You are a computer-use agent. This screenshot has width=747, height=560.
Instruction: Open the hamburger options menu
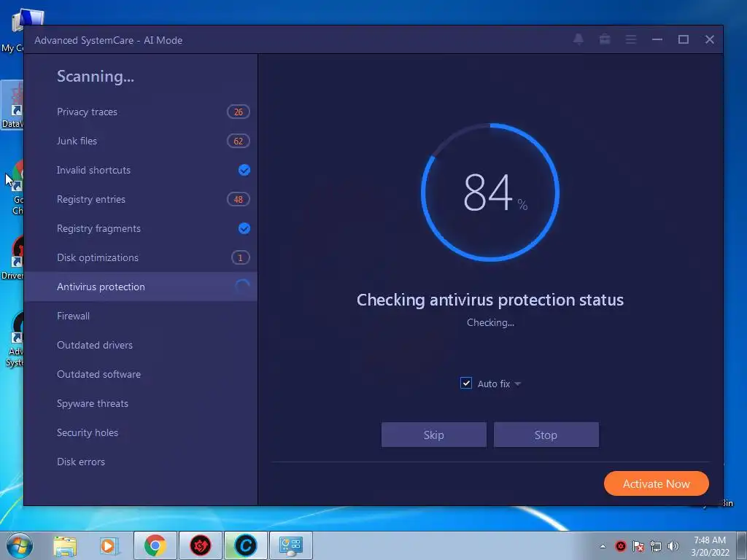631,39
